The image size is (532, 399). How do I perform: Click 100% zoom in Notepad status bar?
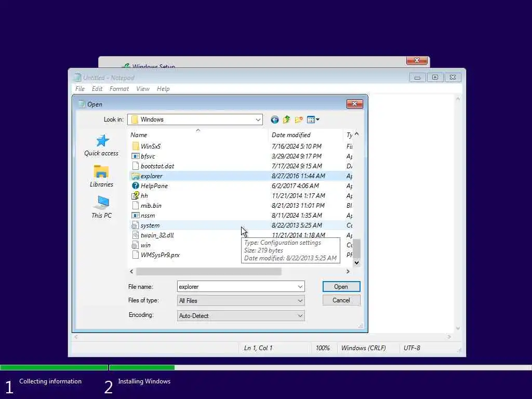323,348
